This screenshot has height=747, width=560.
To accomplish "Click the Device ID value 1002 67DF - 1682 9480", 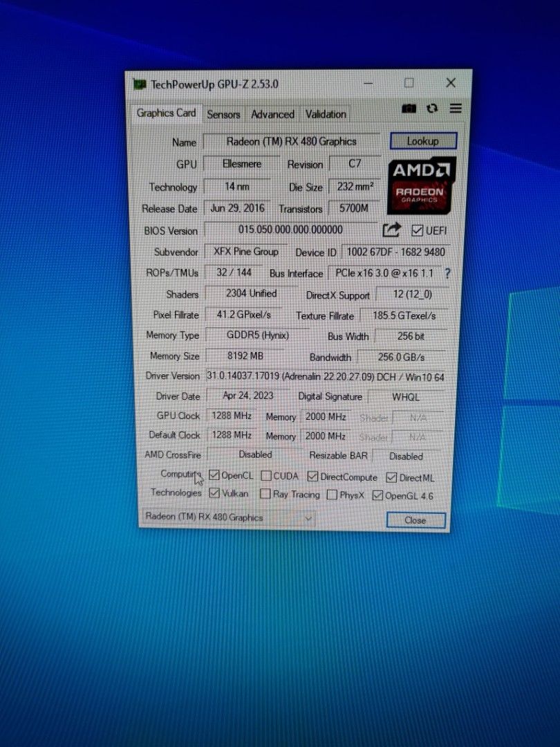I will coord(395,252).
